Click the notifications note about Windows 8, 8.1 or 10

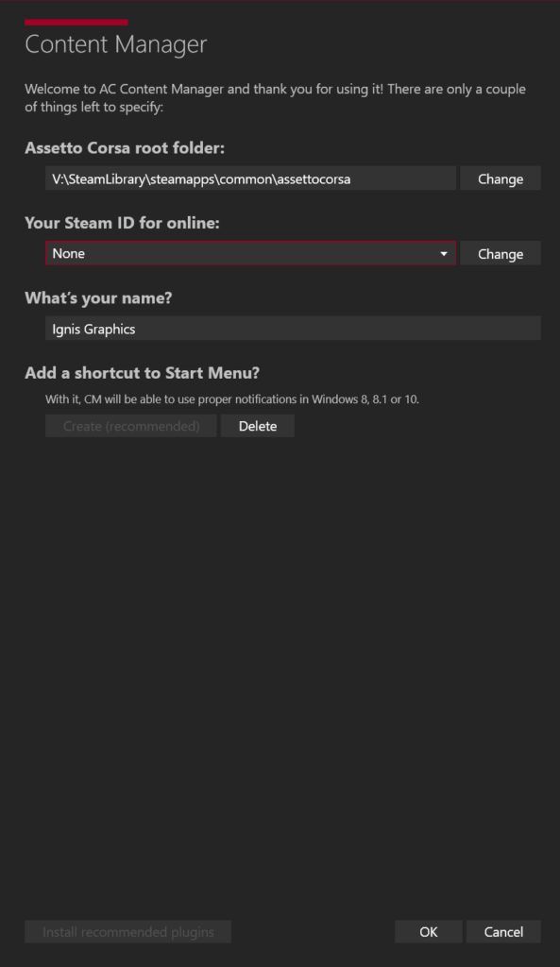[x=232, y=399]
